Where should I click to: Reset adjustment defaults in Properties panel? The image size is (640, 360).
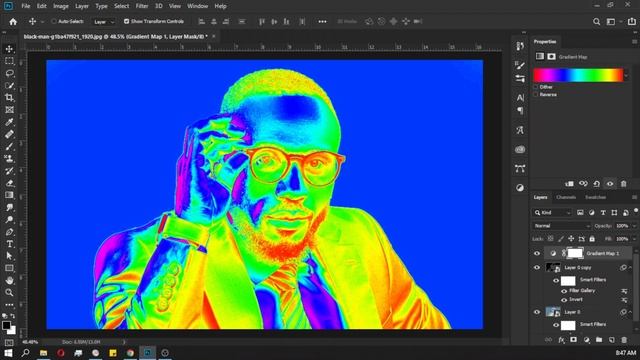click(x=596, y=184)
